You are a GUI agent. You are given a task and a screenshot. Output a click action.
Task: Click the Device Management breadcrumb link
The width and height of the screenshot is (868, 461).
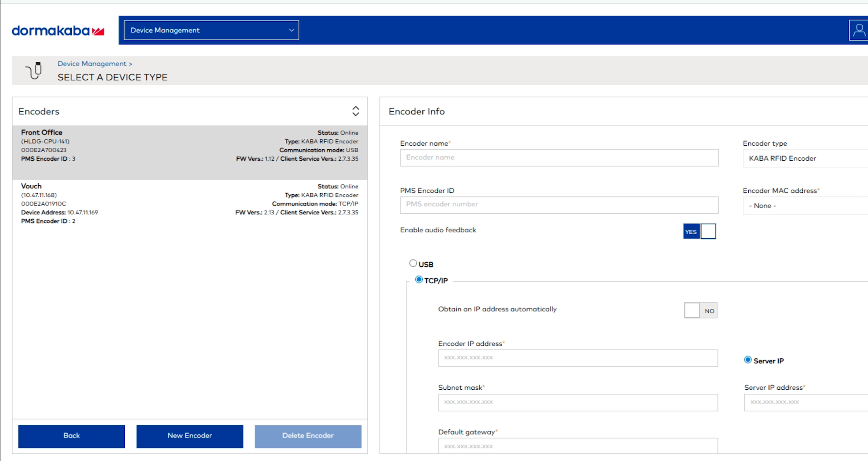[92, 64]
